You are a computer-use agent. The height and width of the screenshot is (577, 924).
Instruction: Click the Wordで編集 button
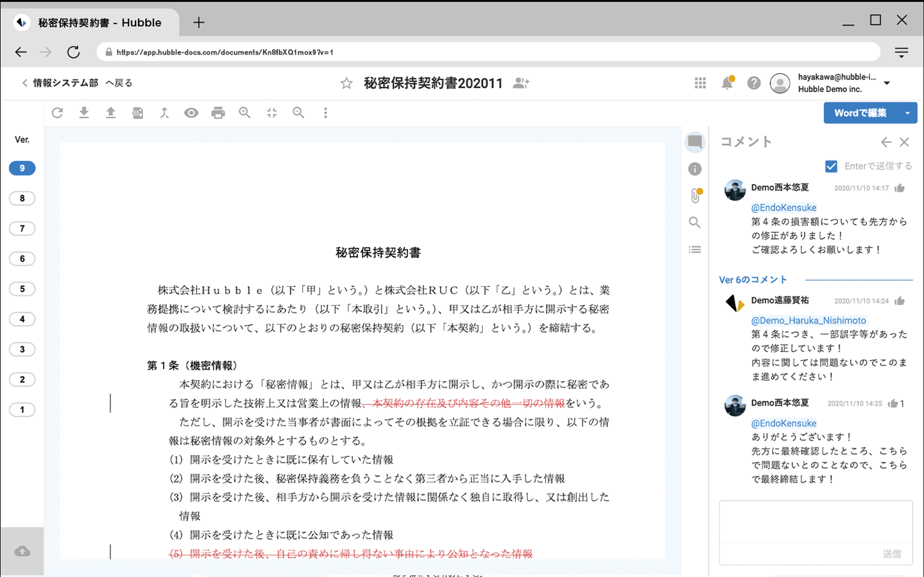point(860,113)
